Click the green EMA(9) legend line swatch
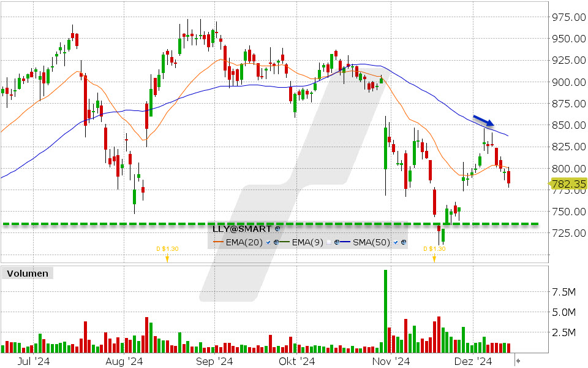588x368 pixels. [x=285, y=243]
